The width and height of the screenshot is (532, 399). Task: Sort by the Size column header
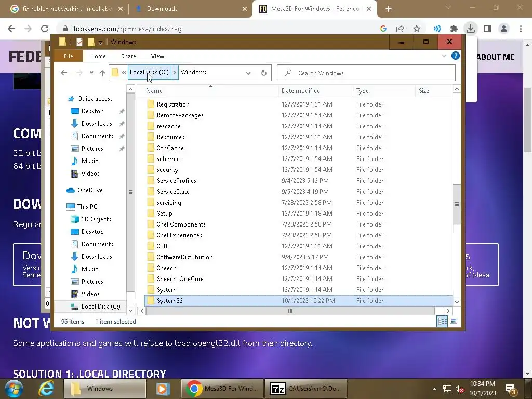pyautogui.click(x=424, y=91)
